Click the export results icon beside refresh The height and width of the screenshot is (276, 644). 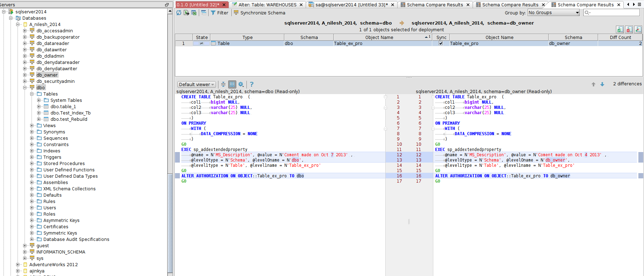point(186,13)
